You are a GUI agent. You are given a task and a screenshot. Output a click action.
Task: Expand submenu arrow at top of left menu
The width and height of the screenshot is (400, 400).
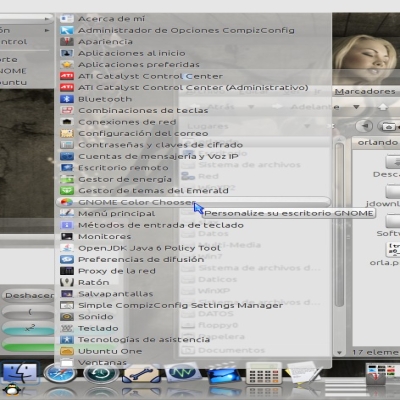coord(47,19)
